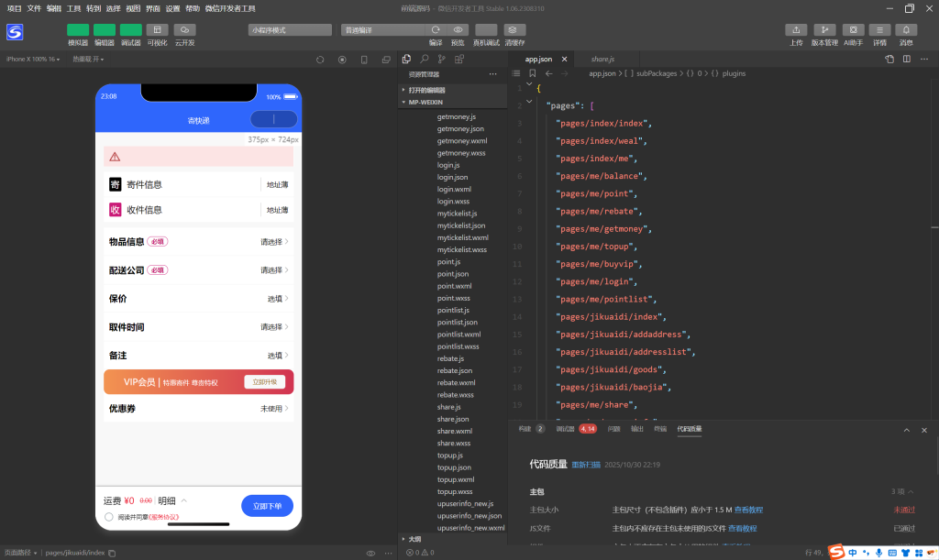Open 版本管理 version control

tap(824, 30)
